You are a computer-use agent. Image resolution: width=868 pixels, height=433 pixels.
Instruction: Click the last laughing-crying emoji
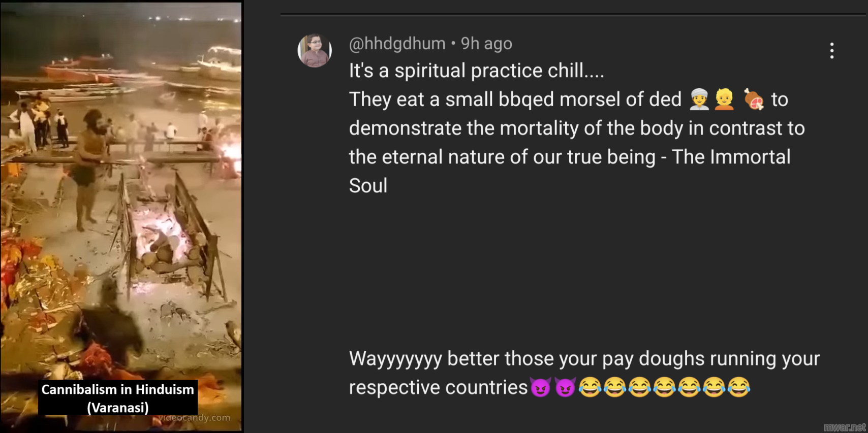coord(739,387)
